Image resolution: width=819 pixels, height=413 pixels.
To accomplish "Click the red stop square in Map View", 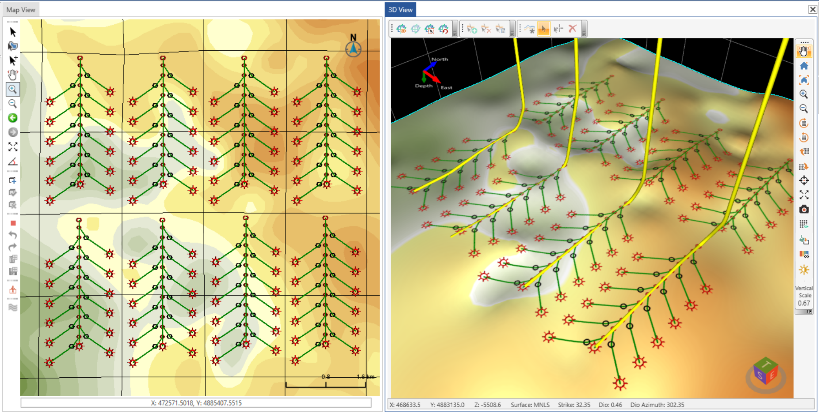I will (x=13, y=223).
